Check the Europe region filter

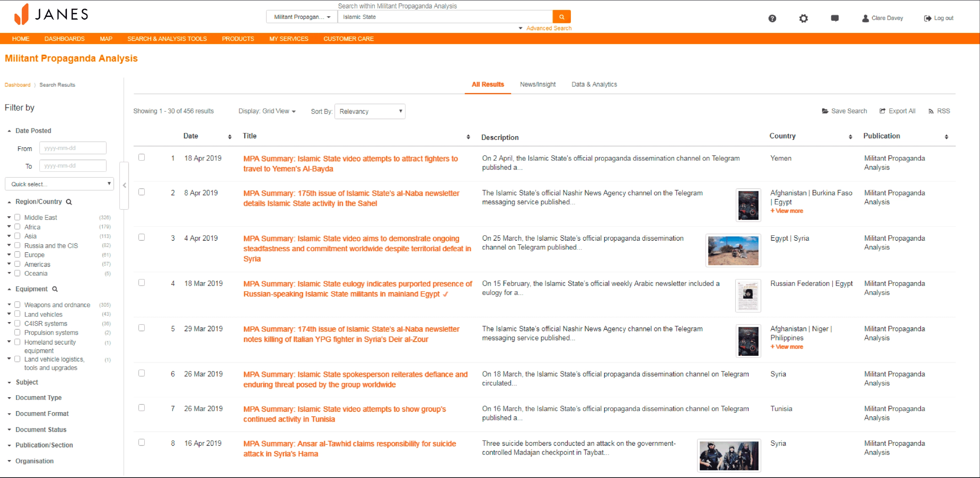tap(17, 255)
